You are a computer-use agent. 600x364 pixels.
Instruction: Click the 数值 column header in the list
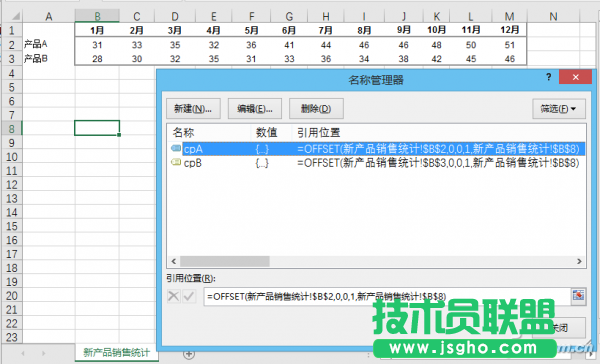pyautogui.click(x=266, y=132)
